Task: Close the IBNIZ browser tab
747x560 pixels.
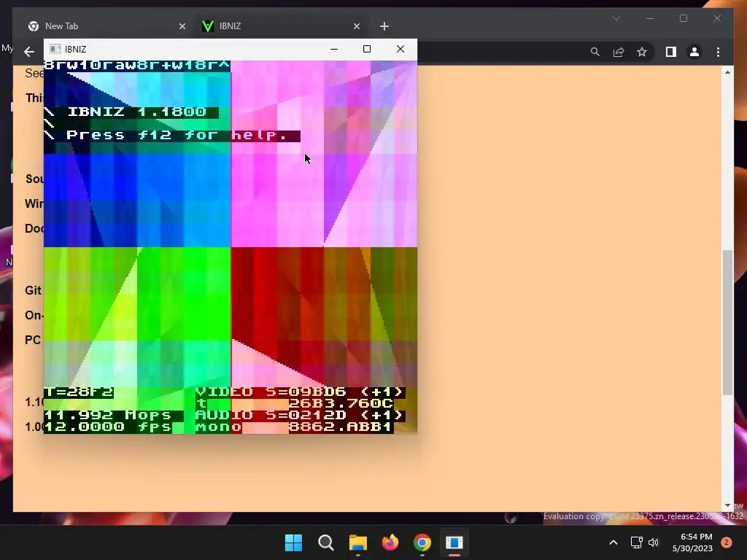Action: point(356,27)
